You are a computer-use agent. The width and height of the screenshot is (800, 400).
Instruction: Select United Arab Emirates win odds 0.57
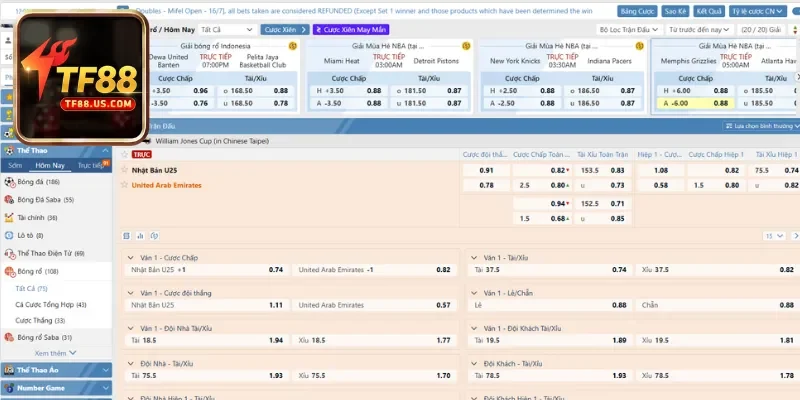(x=374, y=305)
